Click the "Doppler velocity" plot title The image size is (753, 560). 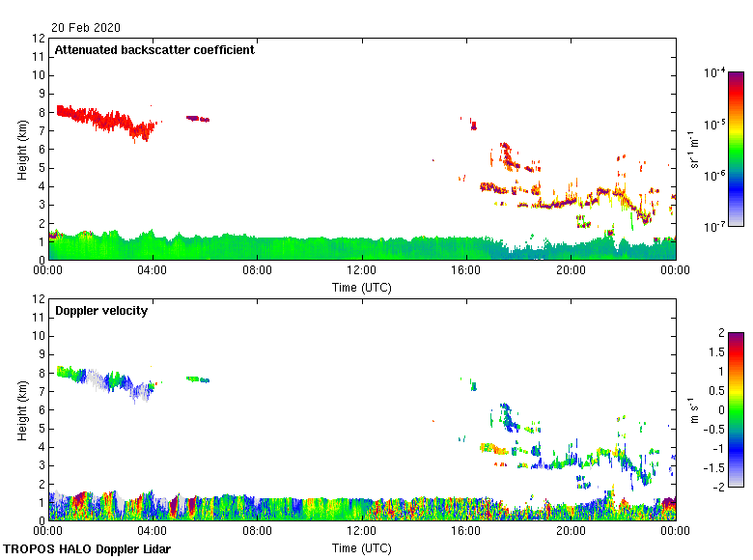101,311
